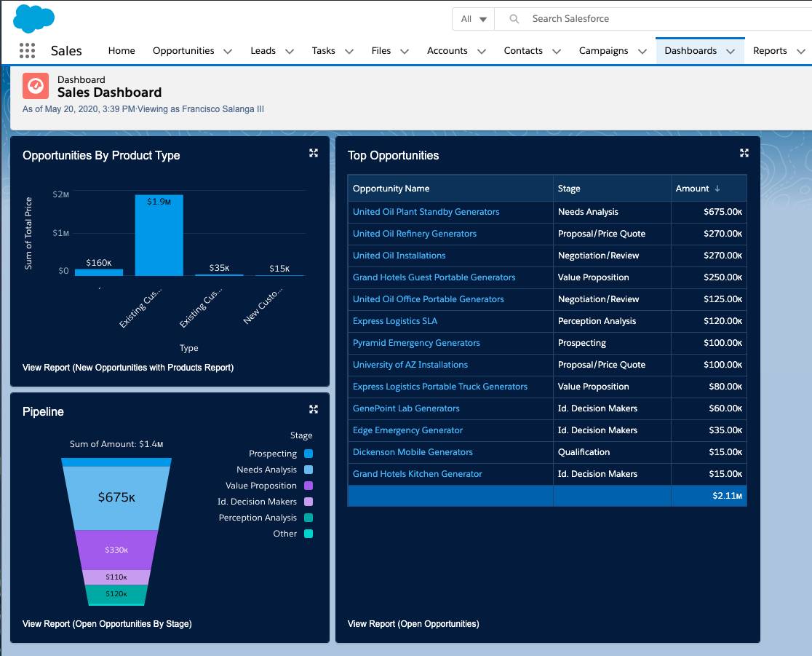Go to the Home tab
This screenshot has width=812, height=656.
122,51
